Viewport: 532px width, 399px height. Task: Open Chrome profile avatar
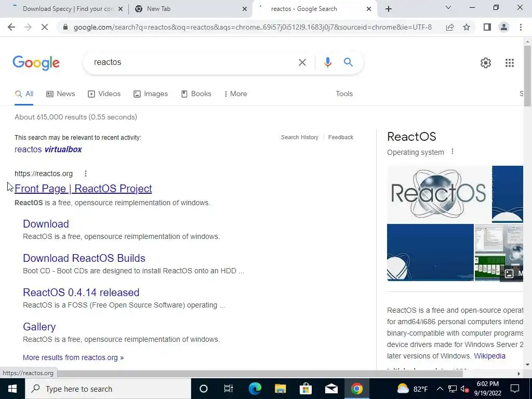pos(504,27)
